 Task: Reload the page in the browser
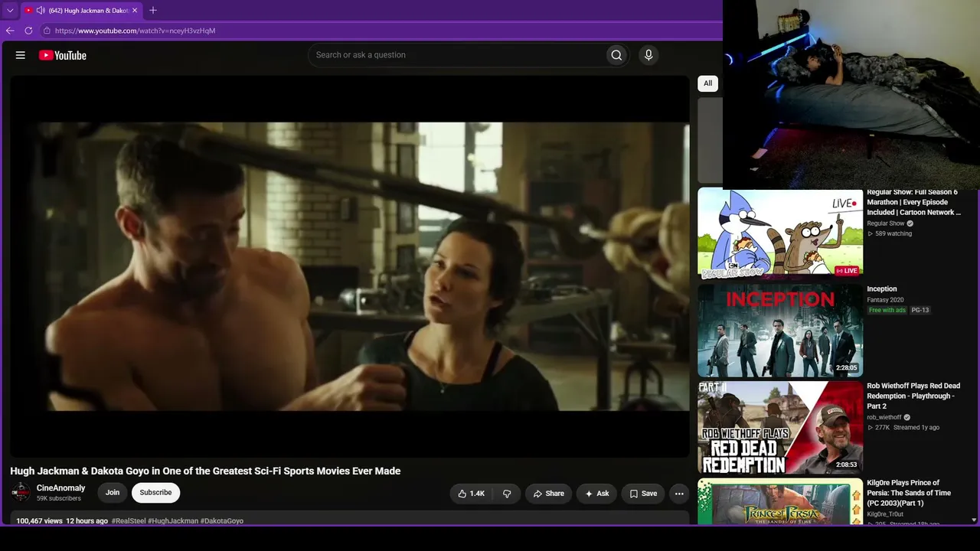click(x=28, y=31)
